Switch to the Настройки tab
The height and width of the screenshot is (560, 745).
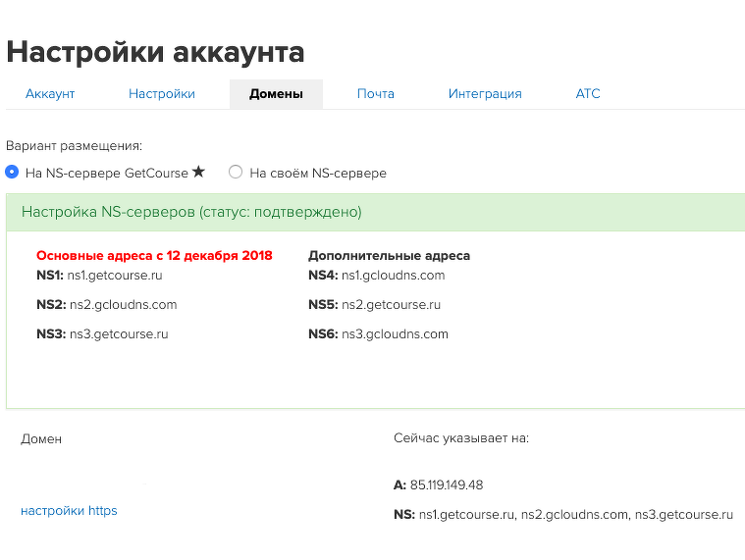(x=162, y=94)
